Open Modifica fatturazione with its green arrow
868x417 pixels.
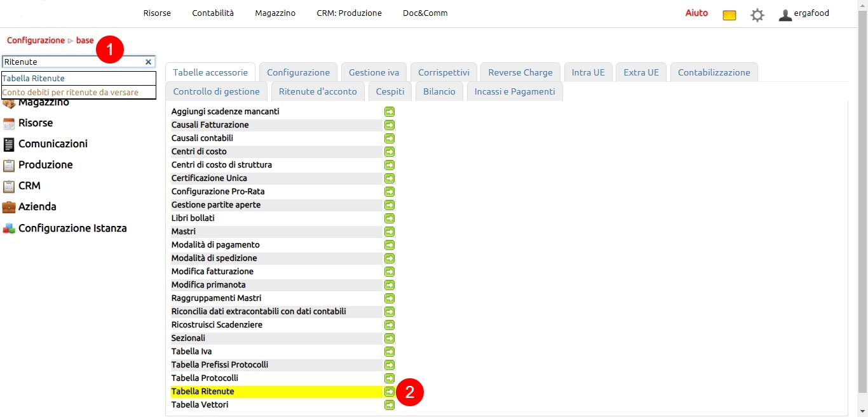coord(390,272)
